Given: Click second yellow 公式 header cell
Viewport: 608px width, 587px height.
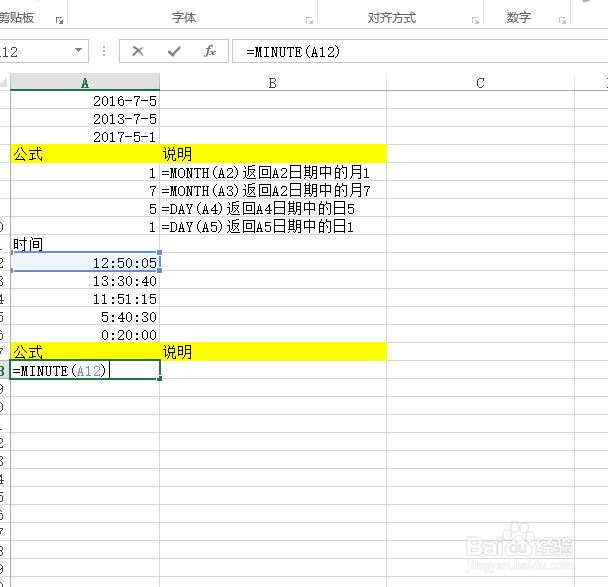Looking at the screenshot, I should tap(85, 352).
